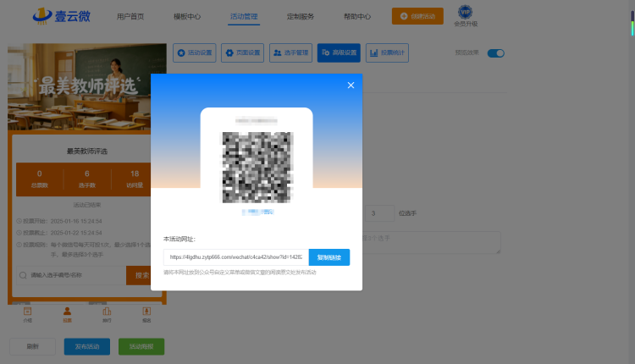Click the blue link below the QR code
The height and width of the screenshot is (364, 635).
click(x=257, y=212)
